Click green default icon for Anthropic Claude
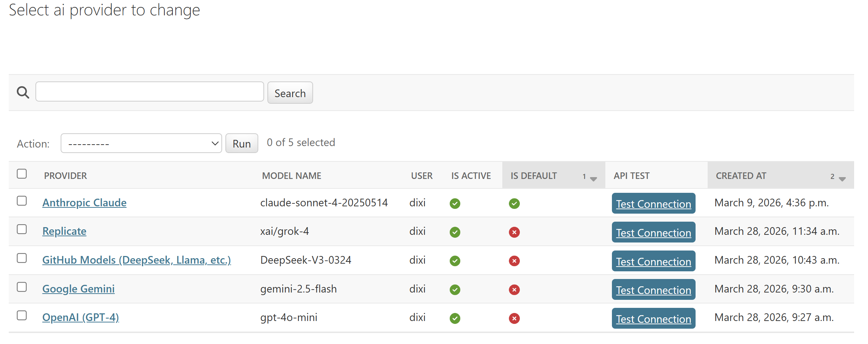Viewport: 868px width, 344px height. (x=514, y=203)
